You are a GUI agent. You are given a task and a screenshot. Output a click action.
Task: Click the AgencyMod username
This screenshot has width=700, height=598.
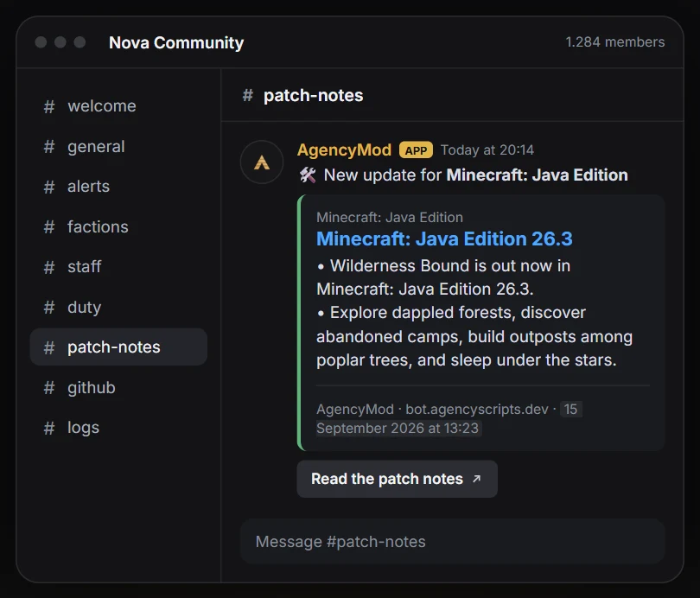click(344, 150)
